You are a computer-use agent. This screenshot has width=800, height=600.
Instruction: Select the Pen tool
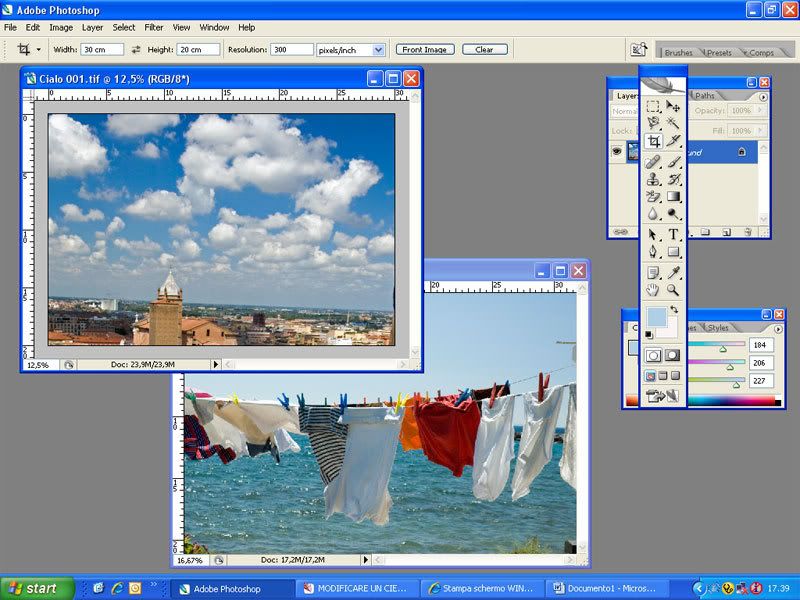coord(653,252)
